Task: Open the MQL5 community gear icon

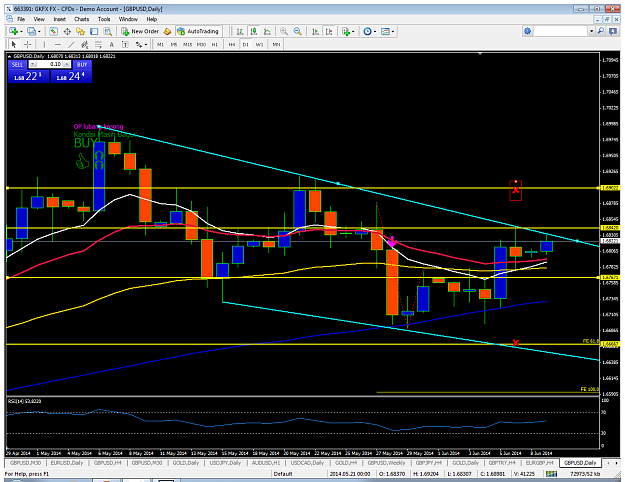Action: pos(527,31)
